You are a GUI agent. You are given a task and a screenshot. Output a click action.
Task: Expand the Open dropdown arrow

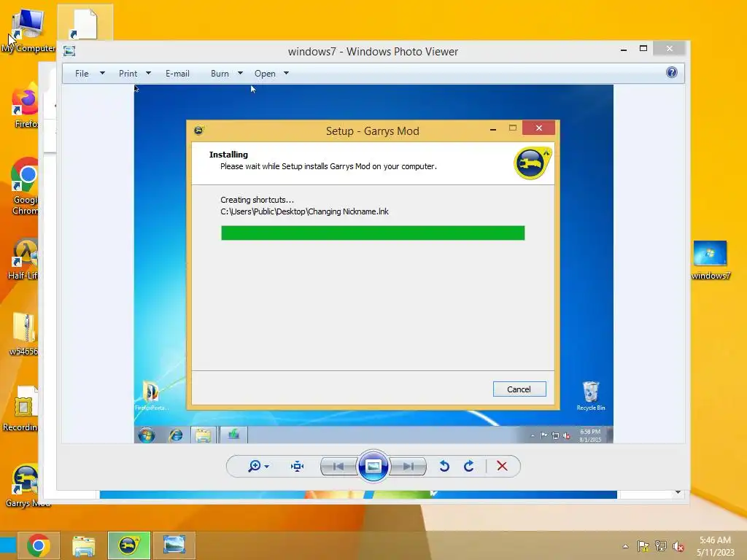tap(286, 74)
